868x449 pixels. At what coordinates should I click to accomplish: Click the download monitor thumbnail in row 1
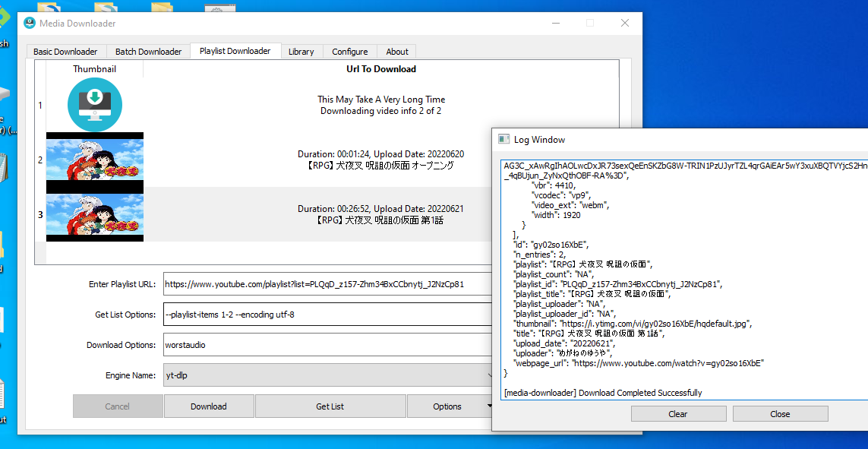[95, 105]
